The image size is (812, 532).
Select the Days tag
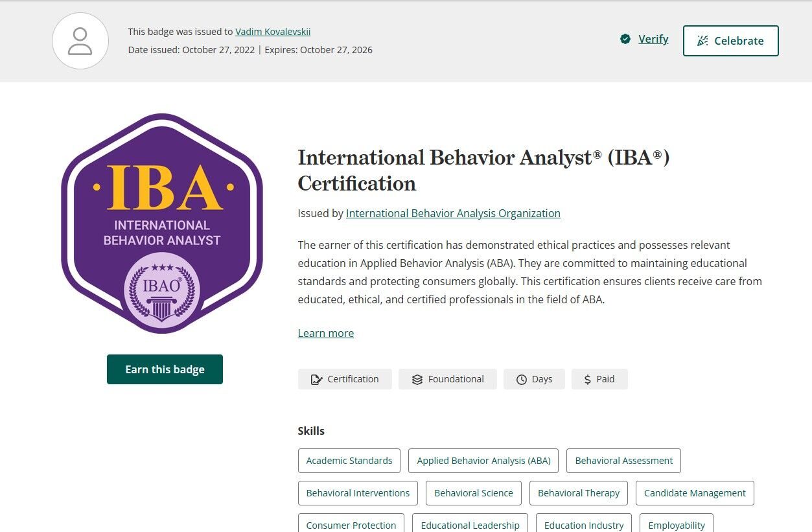click(x=534, y=379)
